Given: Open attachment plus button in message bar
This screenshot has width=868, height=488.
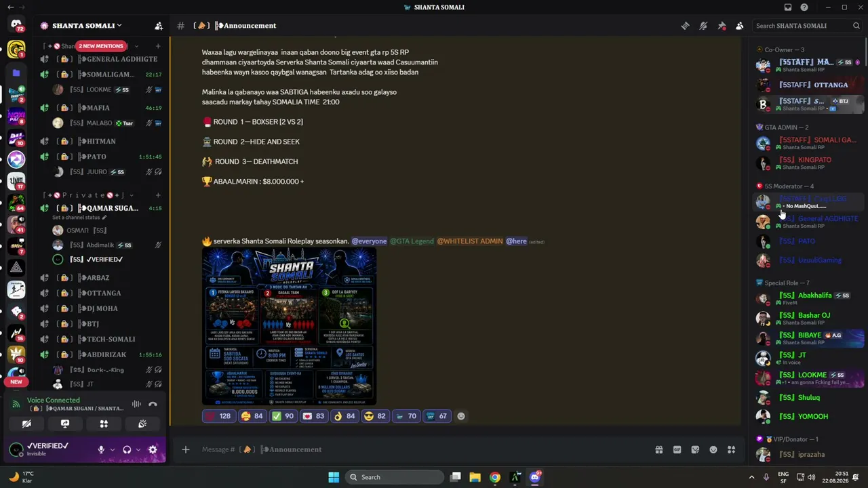Looking at the screenshot, I should point(185,449).
